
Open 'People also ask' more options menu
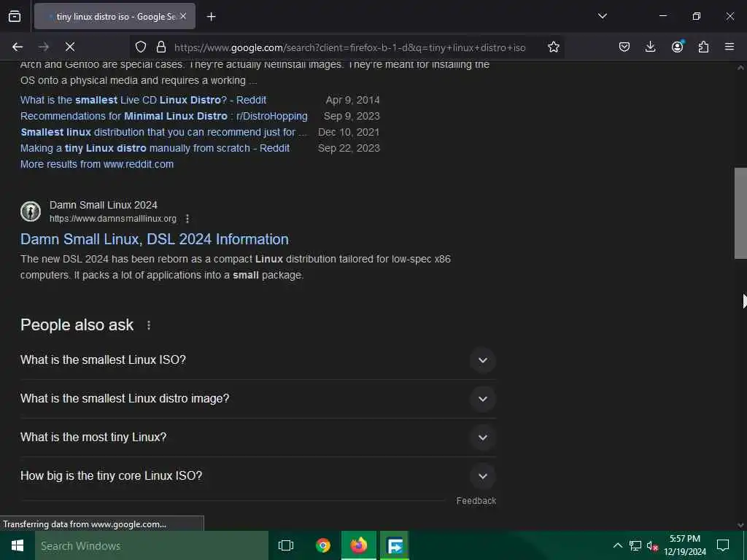point(149,325)
